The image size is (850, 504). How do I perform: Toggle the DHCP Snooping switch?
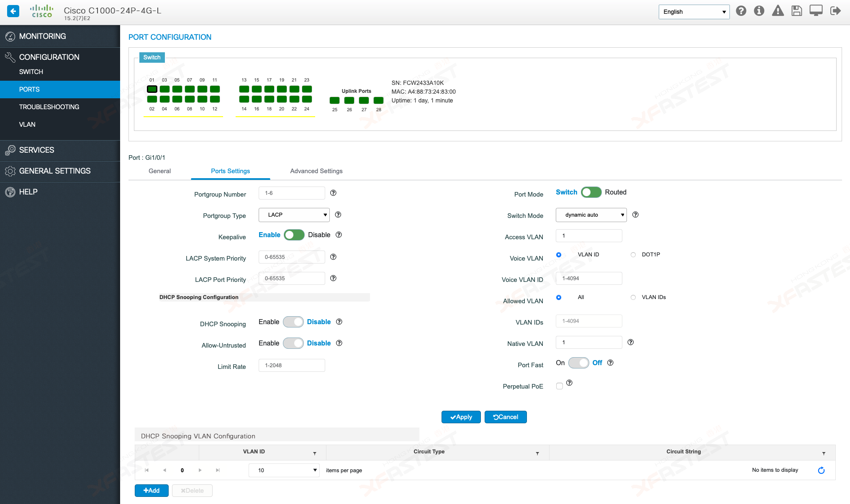[293, 322]
